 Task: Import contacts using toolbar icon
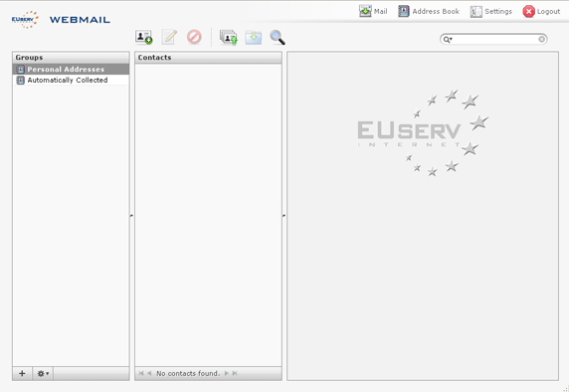click(x=228, y=38)
